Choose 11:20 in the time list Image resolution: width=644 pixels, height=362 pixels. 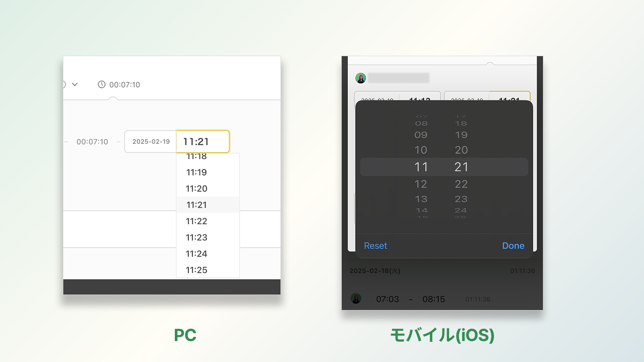click(197, 189)
